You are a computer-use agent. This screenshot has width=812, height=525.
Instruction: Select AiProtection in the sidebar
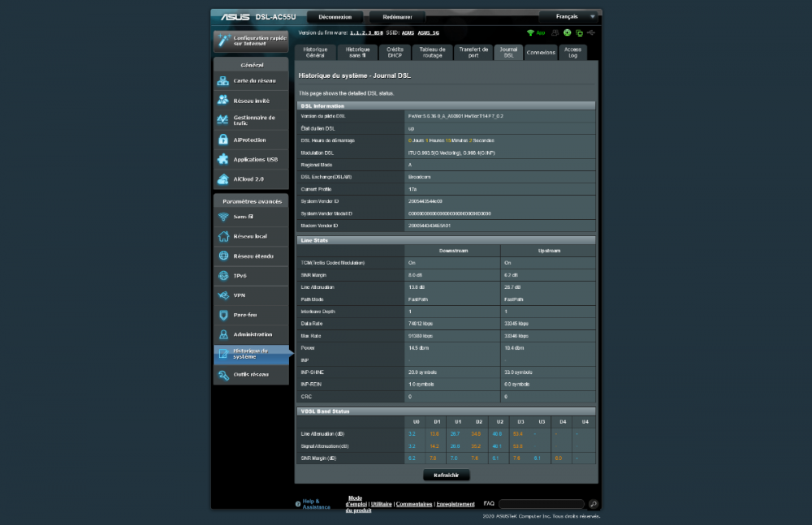pos(249,140)
